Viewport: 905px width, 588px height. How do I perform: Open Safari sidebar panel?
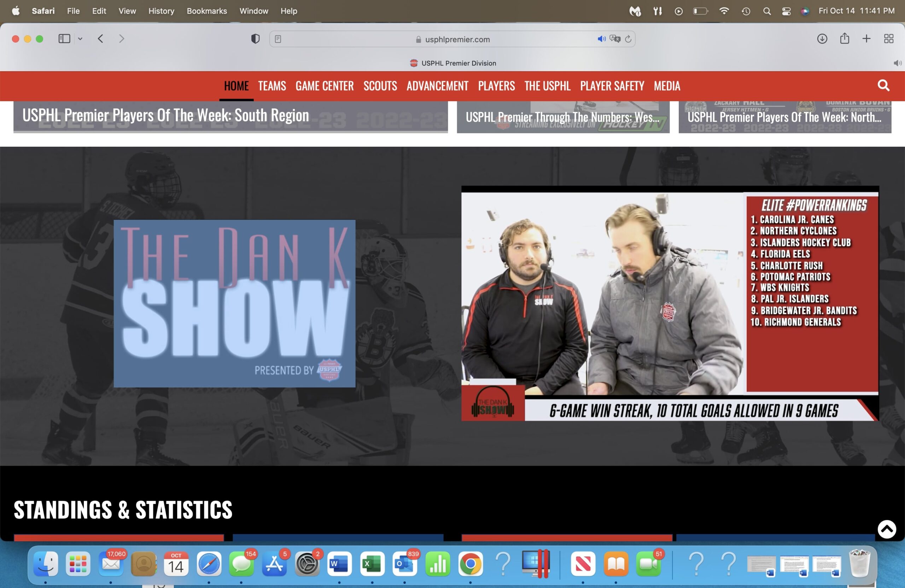point(64,39)
